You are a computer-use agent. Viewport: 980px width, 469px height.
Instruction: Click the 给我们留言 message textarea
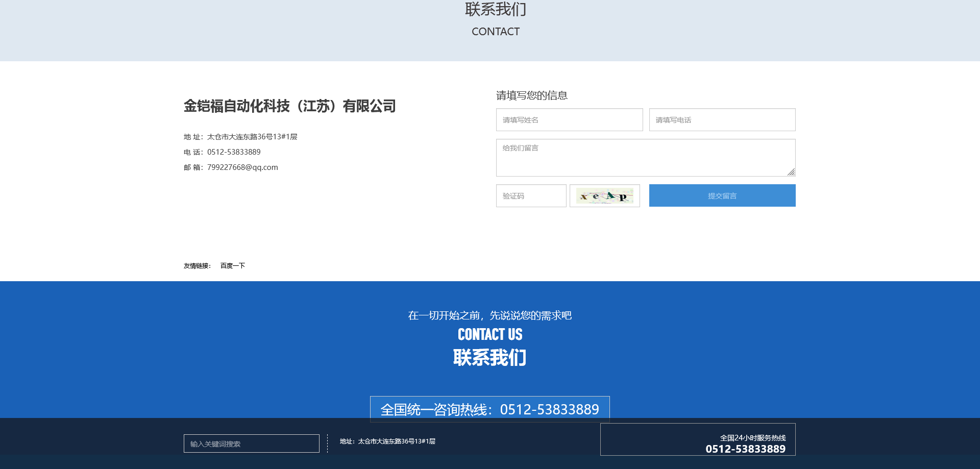[645, 157]
